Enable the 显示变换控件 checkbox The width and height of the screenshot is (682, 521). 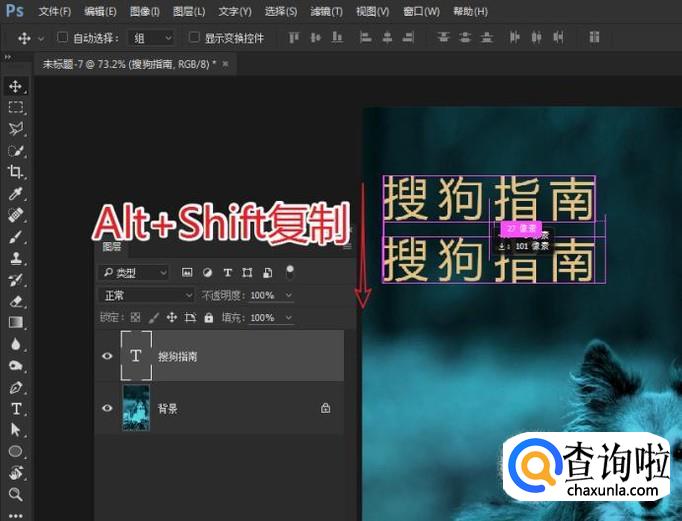coord(194,37)
